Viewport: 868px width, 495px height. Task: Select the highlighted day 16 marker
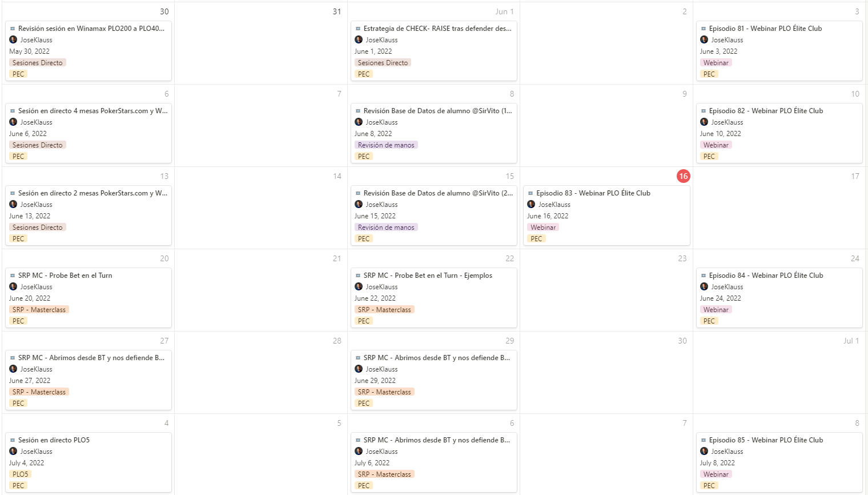pyautogui.click(x=683, y=176)
